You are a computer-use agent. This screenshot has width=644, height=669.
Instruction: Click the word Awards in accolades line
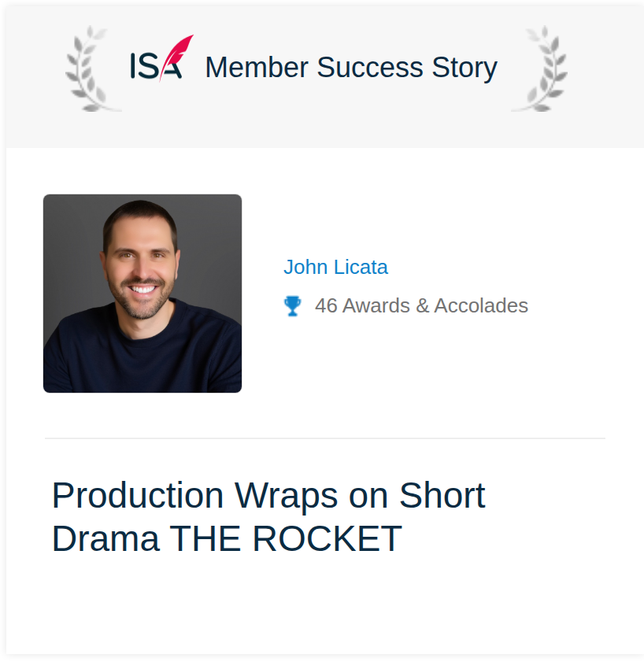click(x=376, y=305)
